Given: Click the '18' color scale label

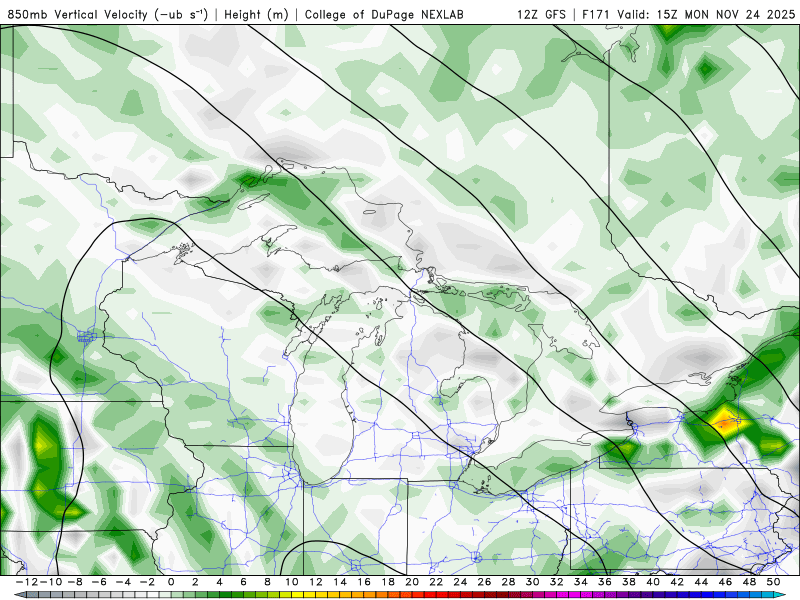Looking at the screenshot, I should [x=388, y=582].
